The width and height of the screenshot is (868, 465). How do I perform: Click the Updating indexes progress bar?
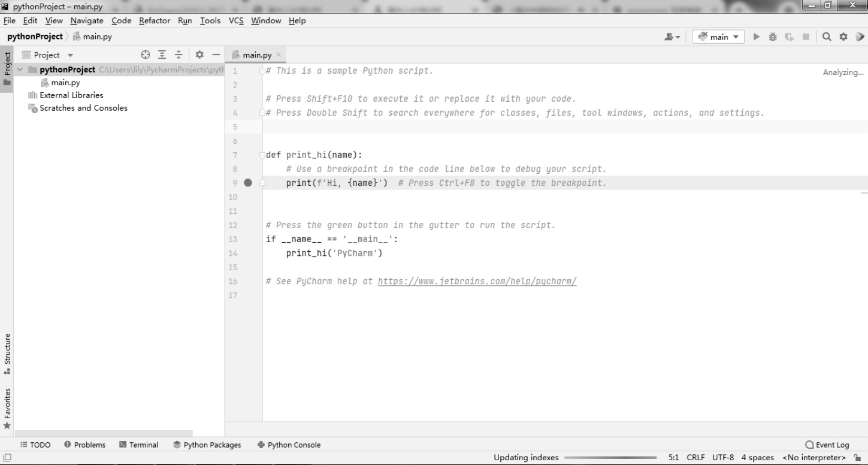(x=610, y=457)
